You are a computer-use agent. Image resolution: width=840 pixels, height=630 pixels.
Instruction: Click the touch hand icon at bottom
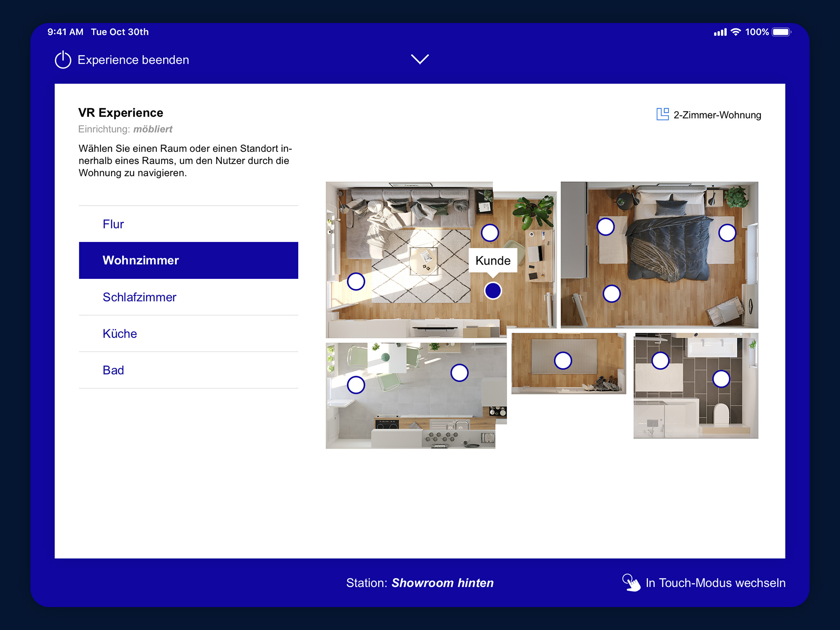[631, 582]
